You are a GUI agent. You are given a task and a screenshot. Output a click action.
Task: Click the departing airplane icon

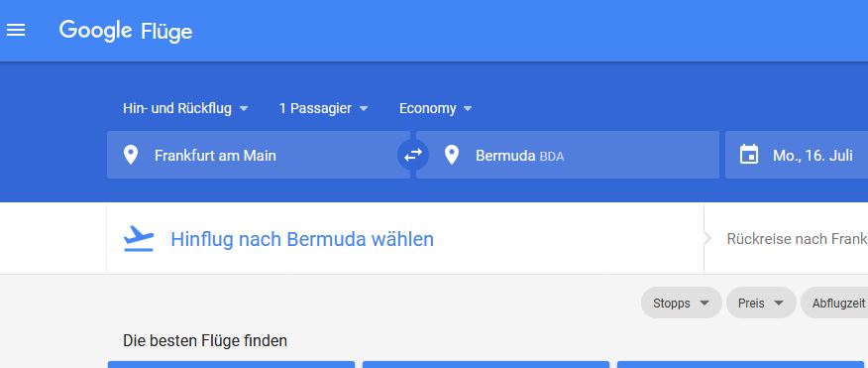tap(139, 239)
